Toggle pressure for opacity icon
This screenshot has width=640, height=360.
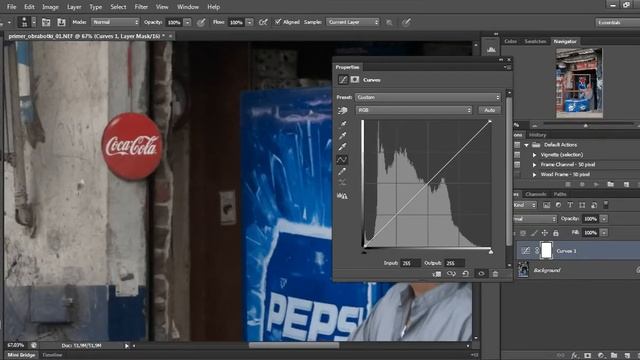point(201,22)
